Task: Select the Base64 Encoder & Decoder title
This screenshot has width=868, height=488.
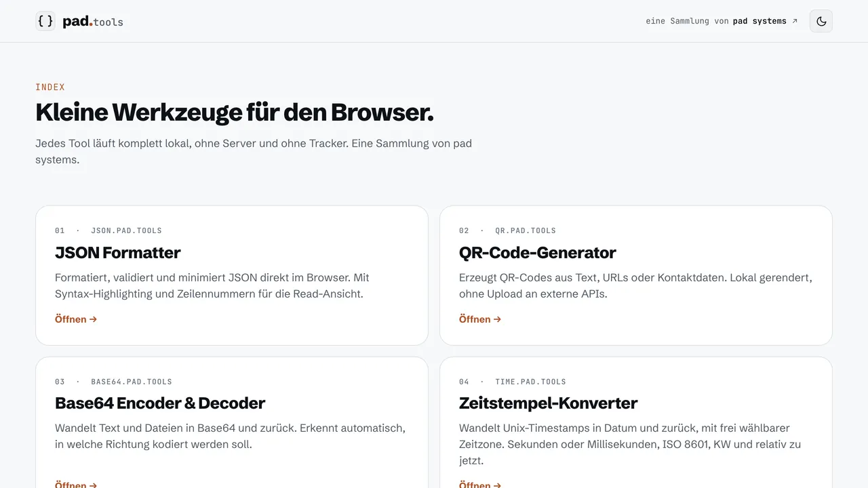Action: pyautogui.click(x=160, y=403)
